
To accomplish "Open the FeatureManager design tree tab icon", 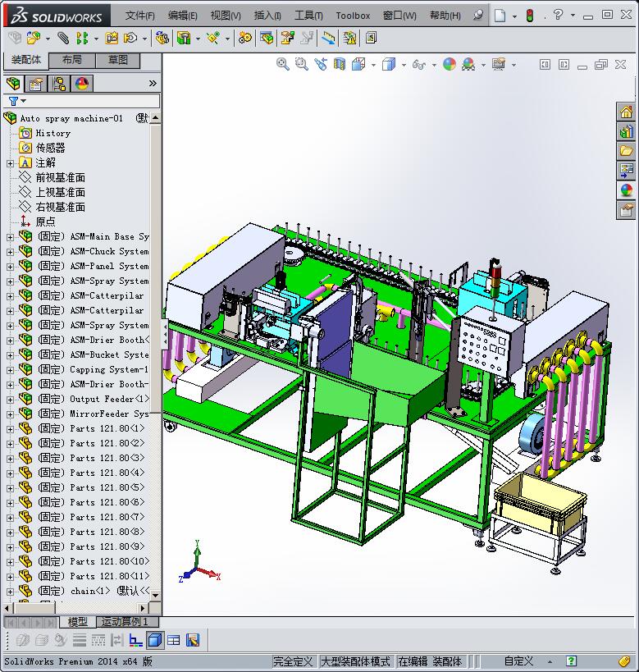I will tap(13, 83).
